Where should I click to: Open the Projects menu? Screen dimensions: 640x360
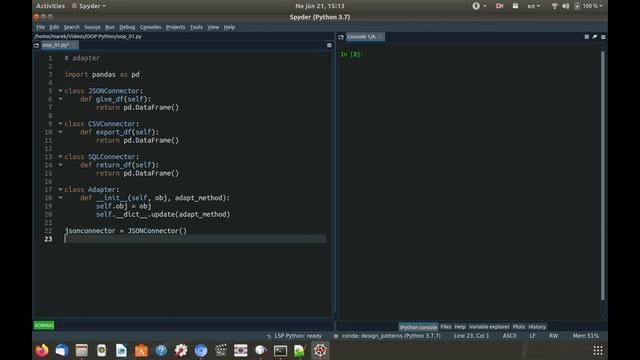click(x=176, y=27)
